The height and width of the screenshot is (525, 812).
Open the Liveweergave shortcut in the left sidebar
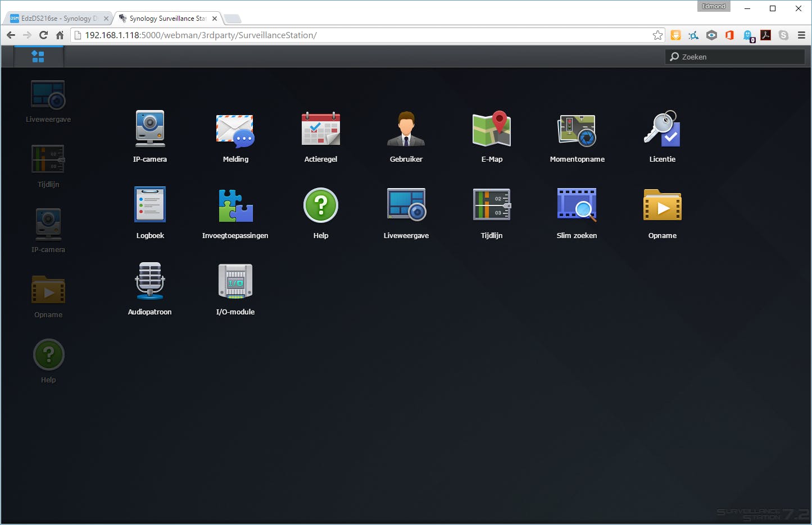click(x=48, y=95)
